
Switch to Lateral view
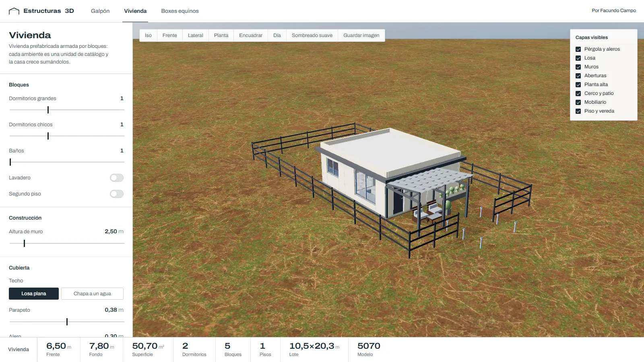196,35
